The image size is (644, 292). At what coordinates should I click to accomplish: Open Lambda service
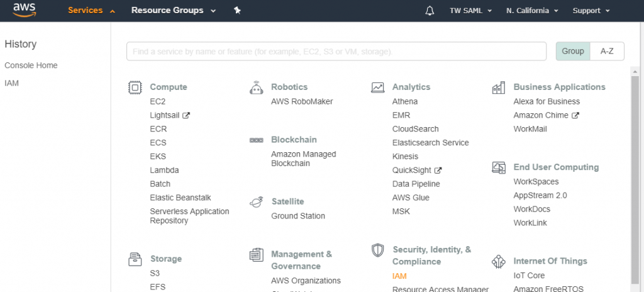click(164, 171)
